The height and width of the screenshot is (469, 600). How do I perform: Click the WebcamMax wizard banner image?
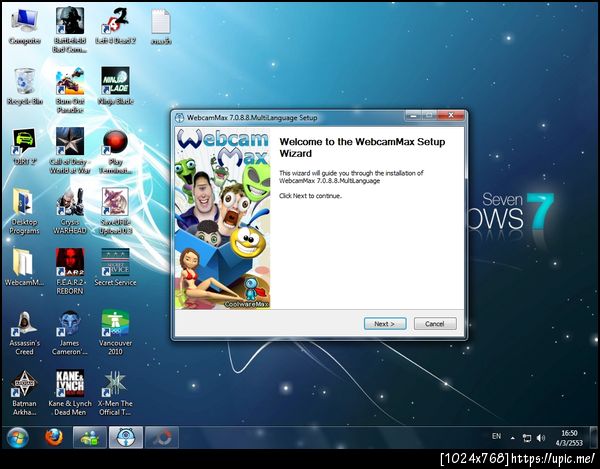(x=223, y=218)
